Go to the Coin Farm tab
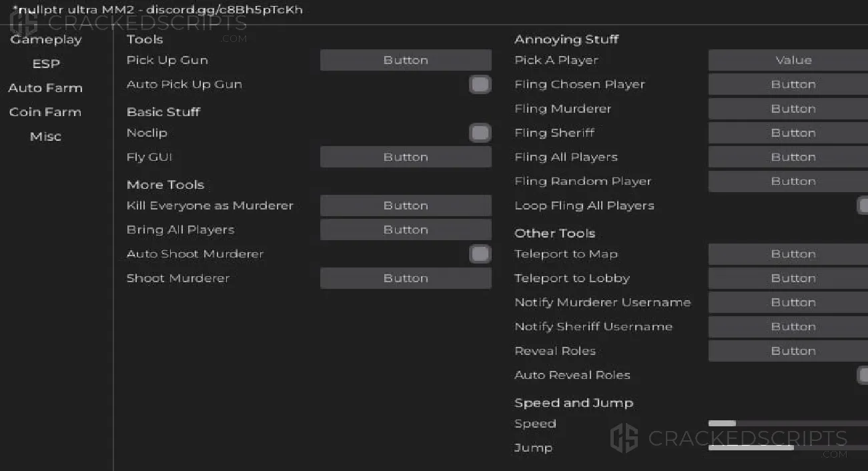 45,112
